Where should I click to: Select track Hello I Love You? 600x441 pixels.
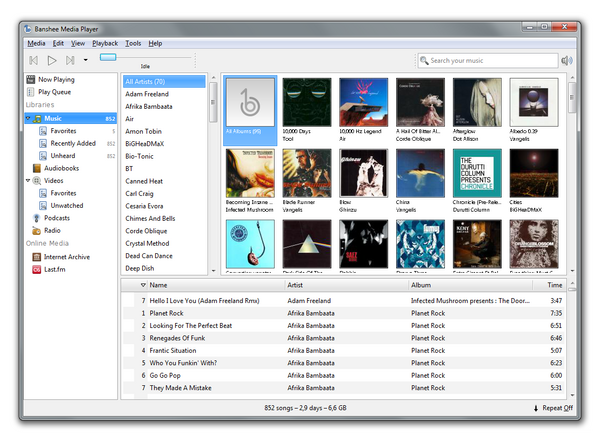pos(343,301)
